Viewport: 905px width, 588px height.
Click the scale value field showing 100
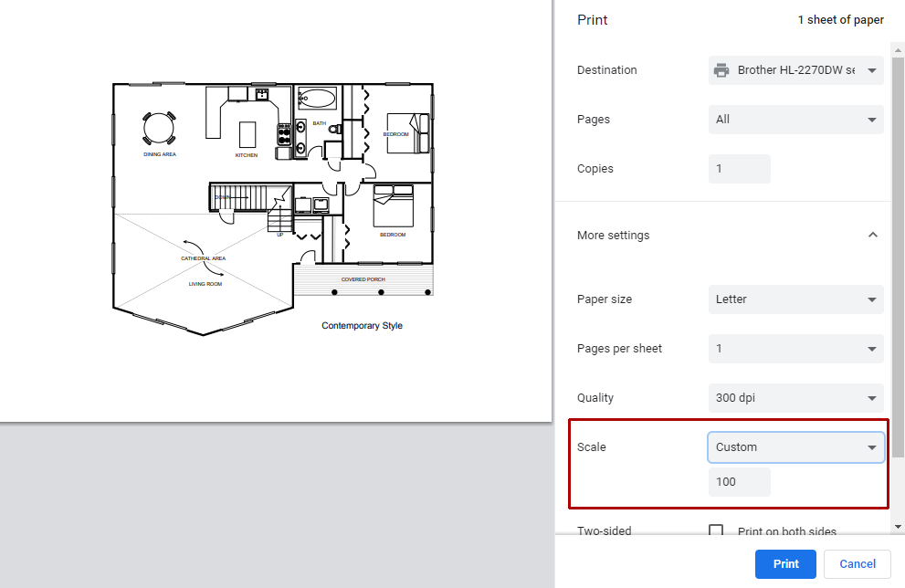pyautogui.click(x=739, y=482)
